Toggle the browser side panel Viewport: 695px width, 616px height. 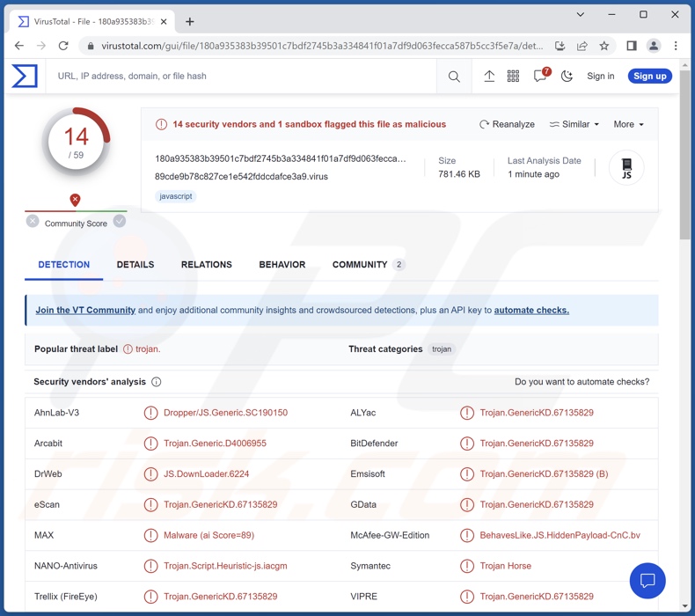coord(631,46)
